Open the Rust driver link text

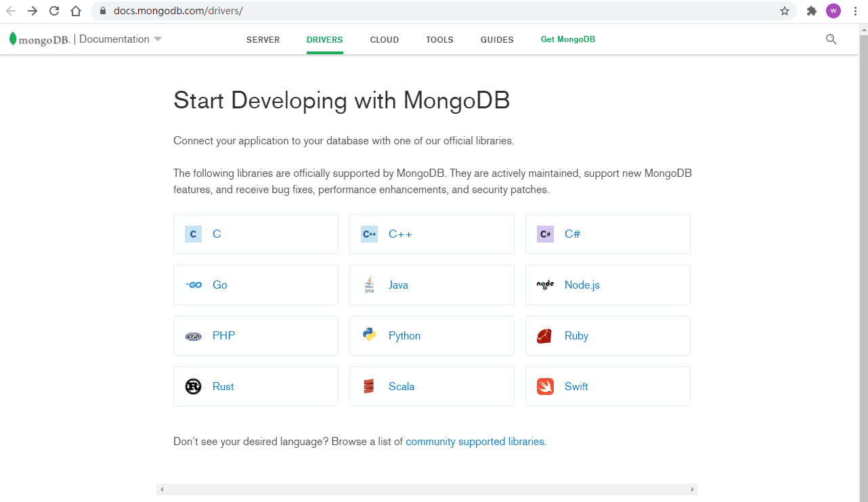point(223,387)
